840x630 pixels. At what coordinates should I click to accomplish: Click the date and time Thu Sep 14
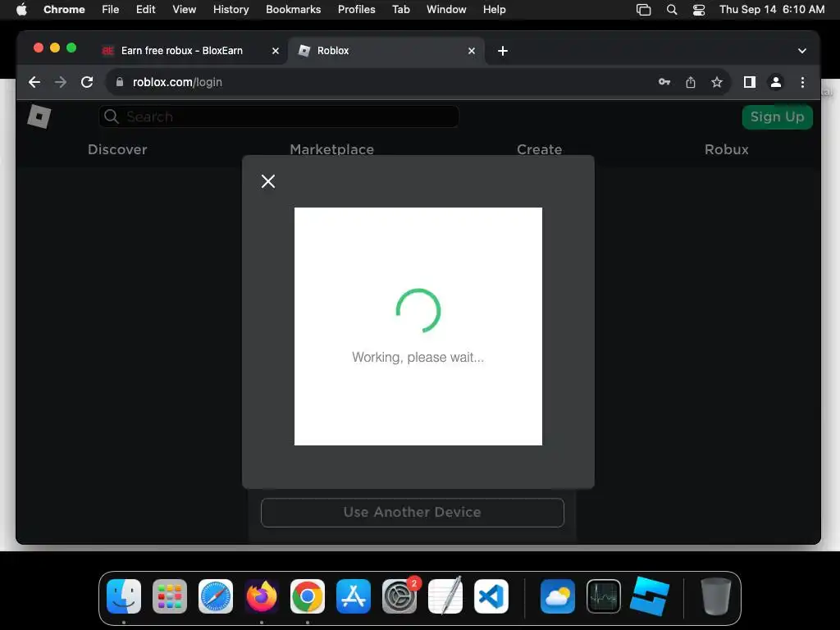click(x=772, y=10)
